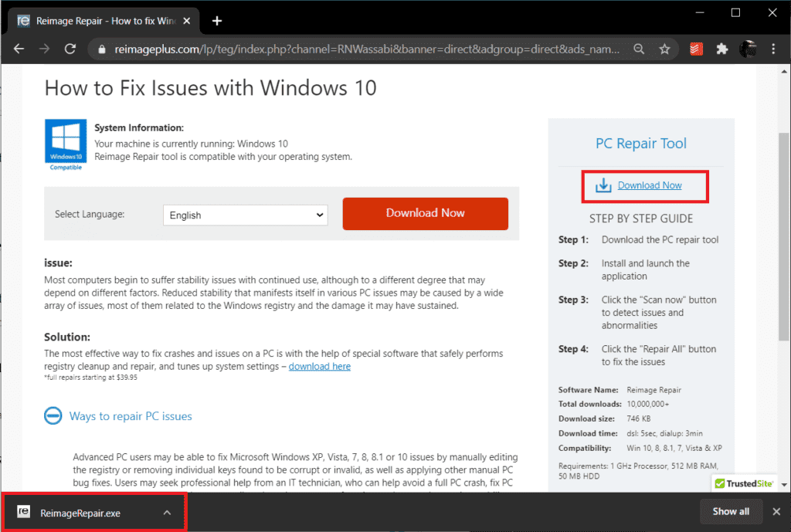The image size is (791, 532).
Task: Click the 'Step 1: Download the PC repair tool' text
Action: point(638,240)
